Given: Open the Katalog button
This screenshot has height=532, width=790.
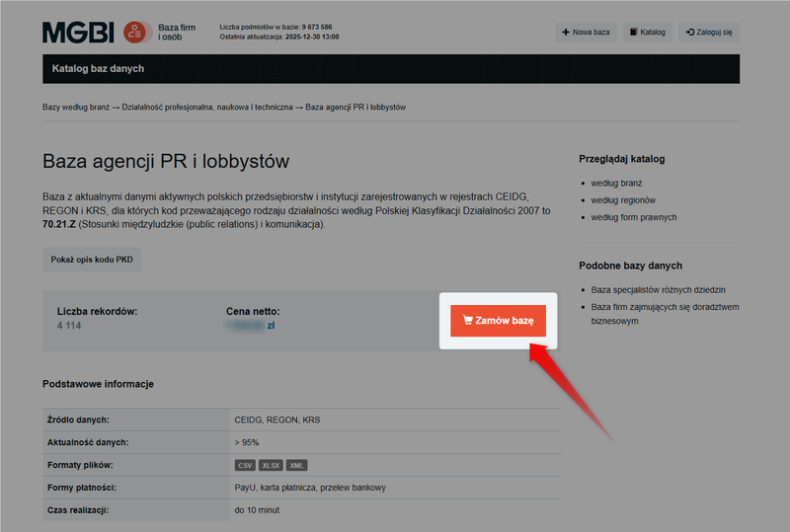Looking at the screenshot, I should [x=647, y=33].
